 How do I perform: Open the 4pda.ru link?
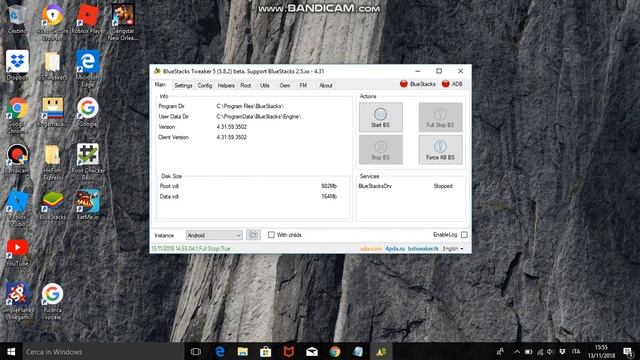[x=395, y=249]
